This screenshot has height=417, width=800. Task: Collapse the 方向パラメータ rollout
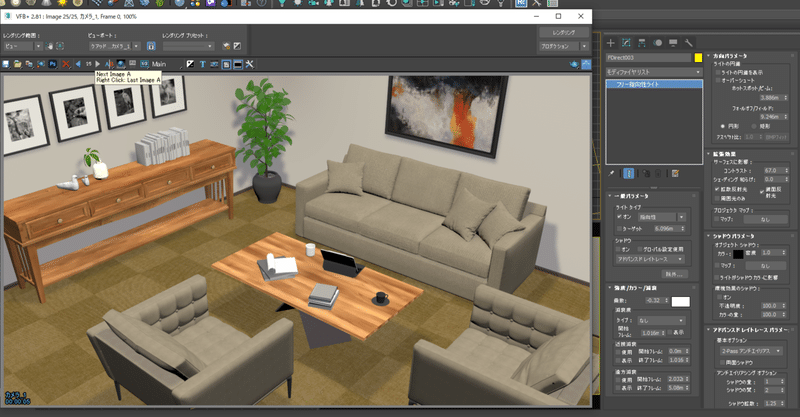(x=731, y=56)
